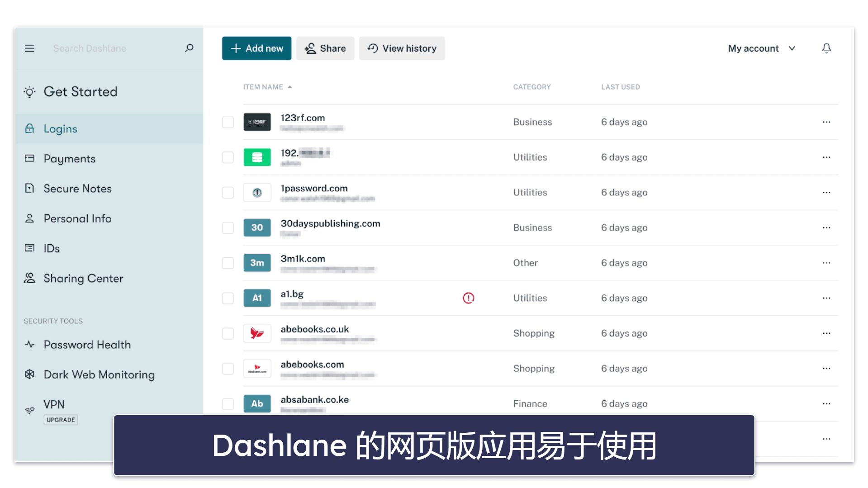
Task: Open more options for 30dayspublishing.com row
Action: tap(826, 227)
